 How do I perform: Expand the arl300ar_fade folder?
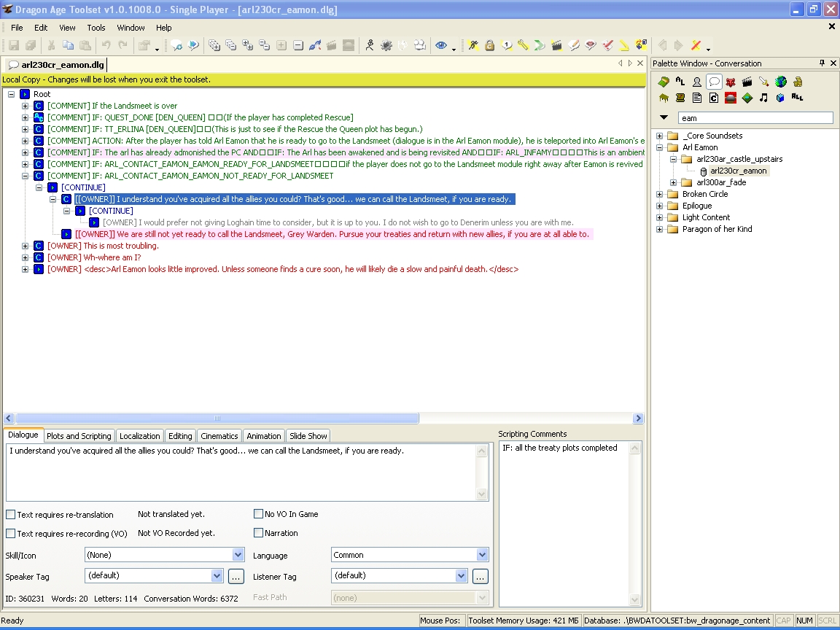(x=674, y=183)
